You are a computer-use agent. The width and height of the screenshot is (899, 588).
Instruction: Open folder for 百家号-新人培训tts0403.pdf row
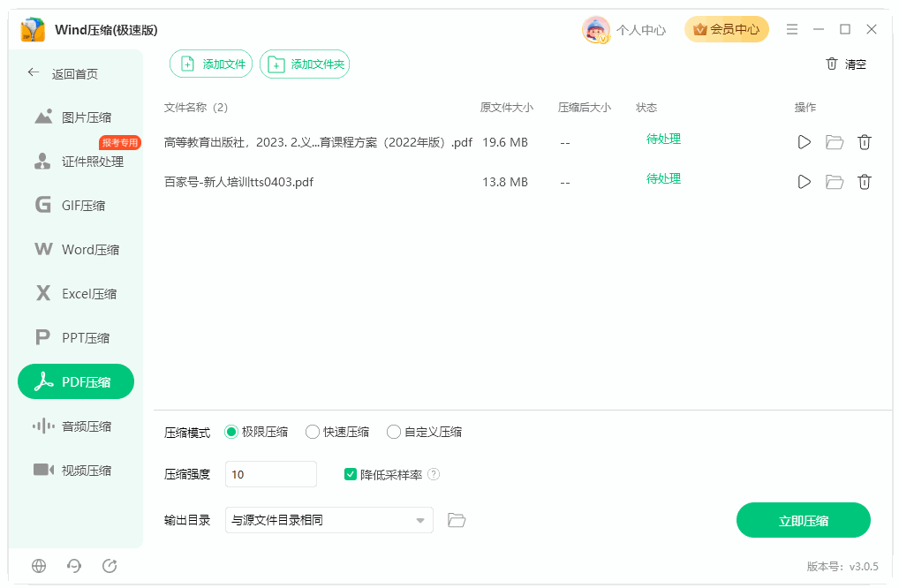coord(835,182)
